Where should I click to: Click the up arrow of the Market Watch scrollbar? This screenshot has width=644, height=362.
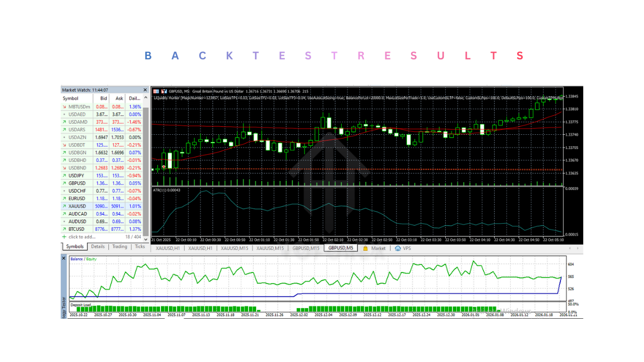coord(145,98)
